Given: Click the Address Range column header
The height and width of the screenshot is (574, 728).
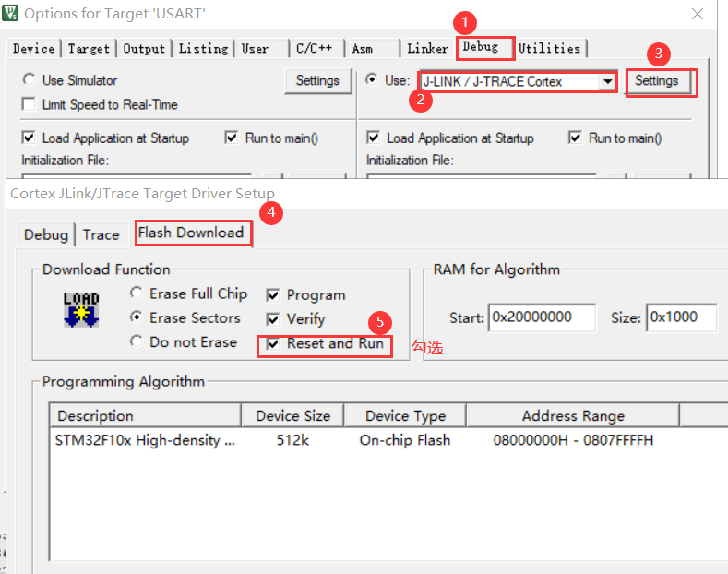Looking at the screenshot, I should [x=573, y=415].
